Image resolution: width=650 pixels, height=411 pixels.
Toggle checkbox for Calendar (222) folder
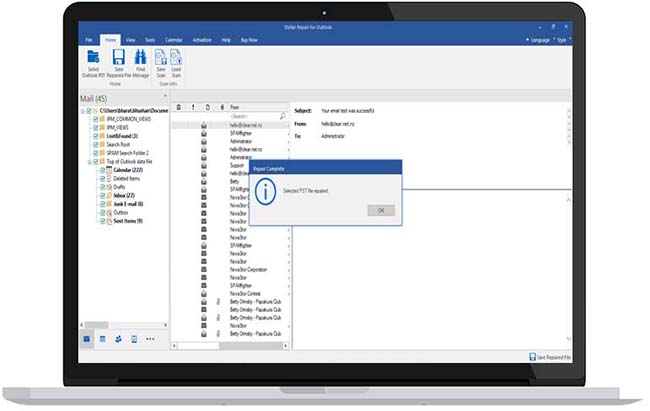pos(102,170)
